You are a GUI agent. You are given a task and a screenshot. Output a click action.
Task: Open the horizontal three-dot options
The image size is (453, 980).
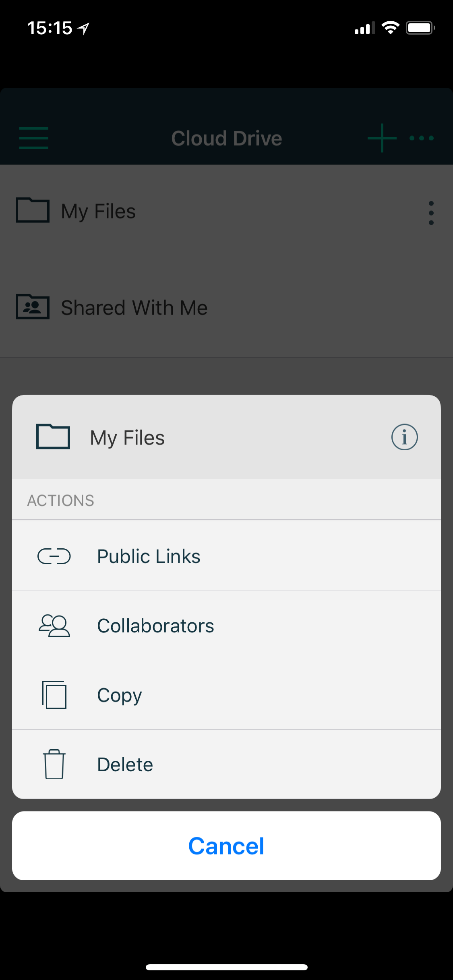pyautogui.click(x=422, y=138)
